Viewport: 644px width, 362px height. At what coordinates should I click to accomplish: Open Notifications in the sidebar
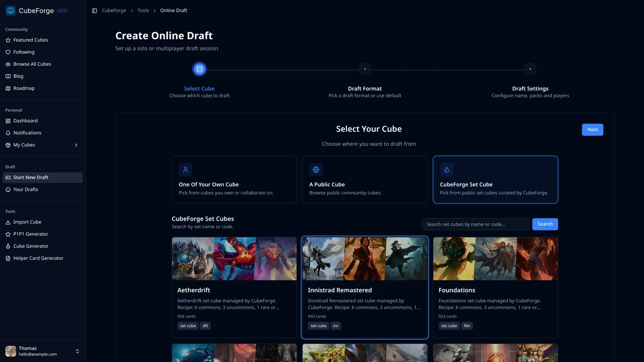pos(43,133)
